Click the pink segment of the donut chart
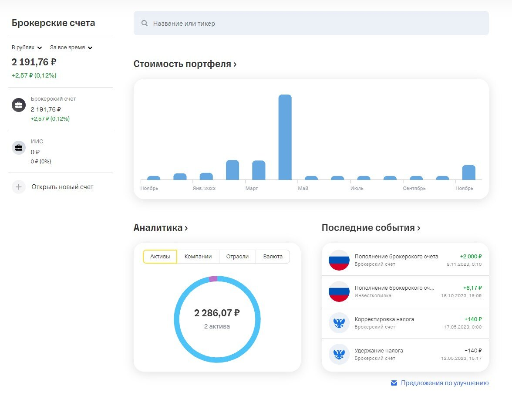 pyautogui.click(x=212, y=279)
